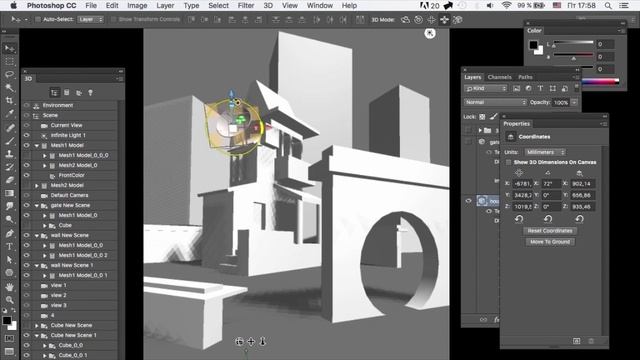Expand Mesh2 Model tree item

[37, 185]
